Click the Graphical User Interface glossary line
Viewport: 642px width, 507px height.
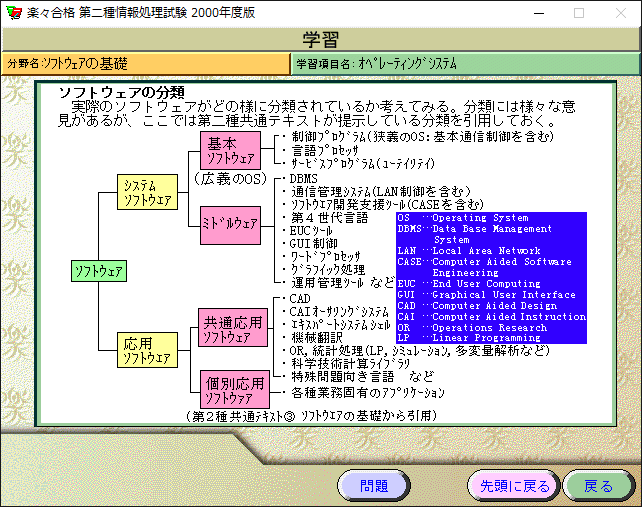[487, 295]
